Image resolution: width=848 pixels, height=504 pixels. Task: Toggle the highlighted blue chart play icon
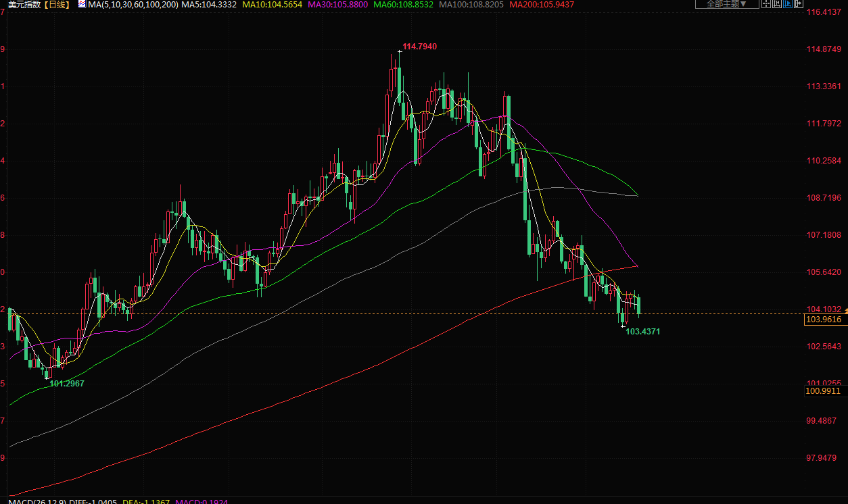[x=788, y=3]
